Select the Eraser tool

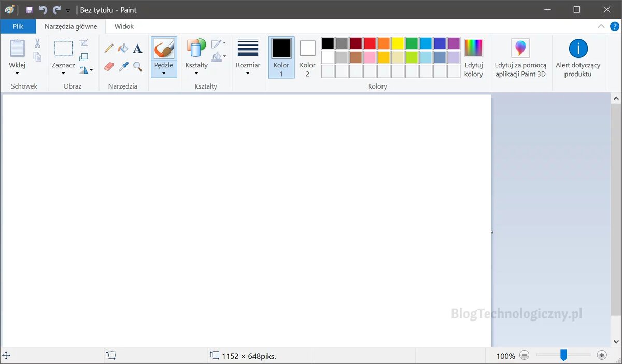109,66
